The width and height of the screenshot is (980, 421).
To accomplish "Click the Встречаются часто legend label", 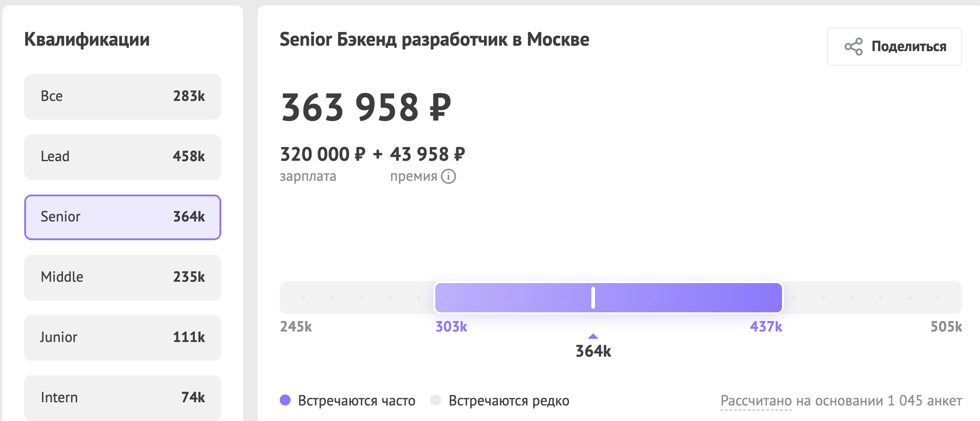I will (x=356, y=401).
